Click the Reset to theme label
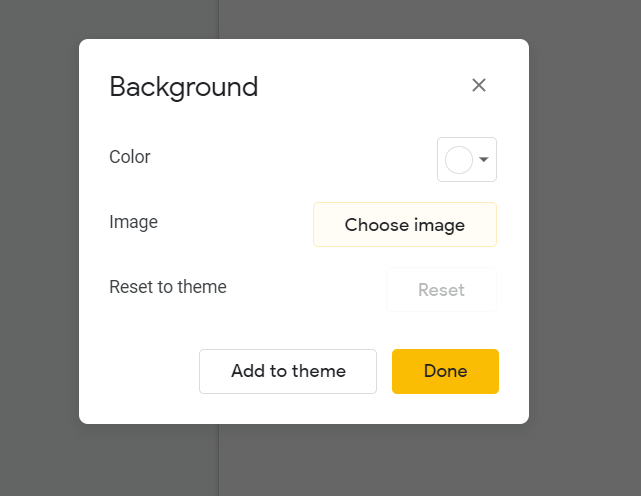 tap(168, 287)
